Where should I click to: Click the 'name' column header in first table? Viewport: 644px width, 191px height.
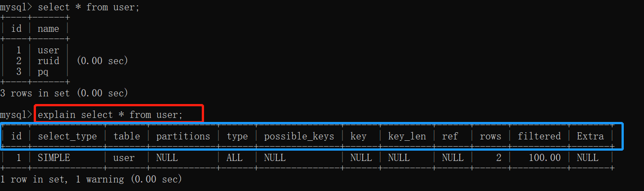[49, 29]
